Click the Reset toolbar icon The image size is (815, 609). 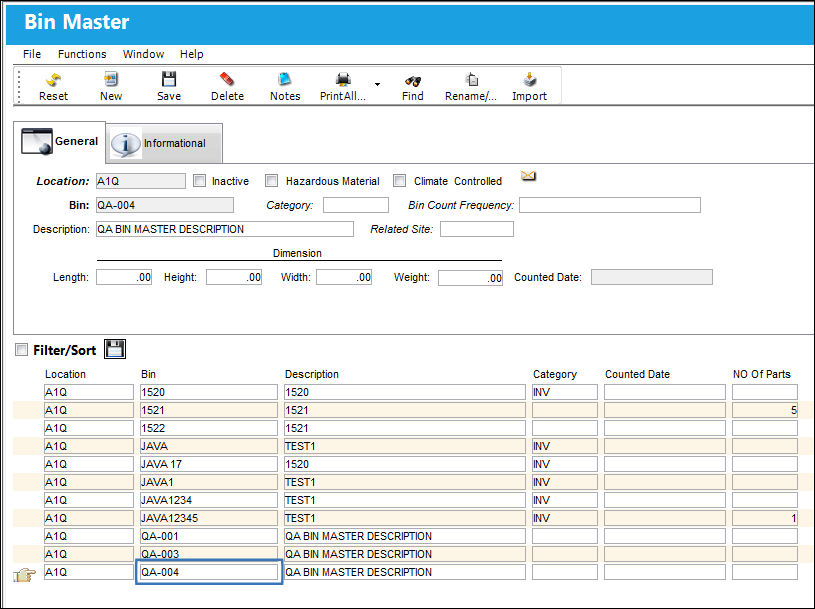54,80
